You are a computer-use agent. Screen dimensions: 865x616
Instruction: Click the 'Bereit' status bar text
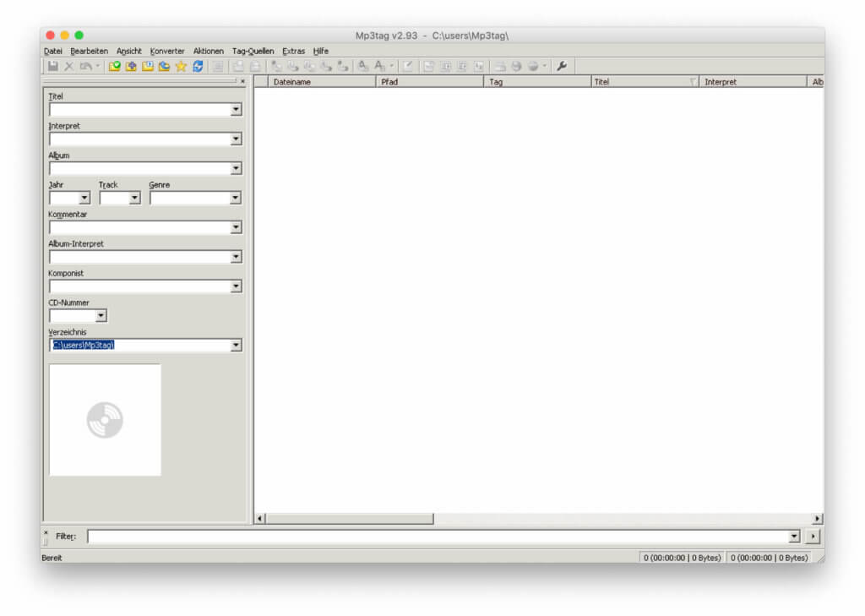point(52,558)
